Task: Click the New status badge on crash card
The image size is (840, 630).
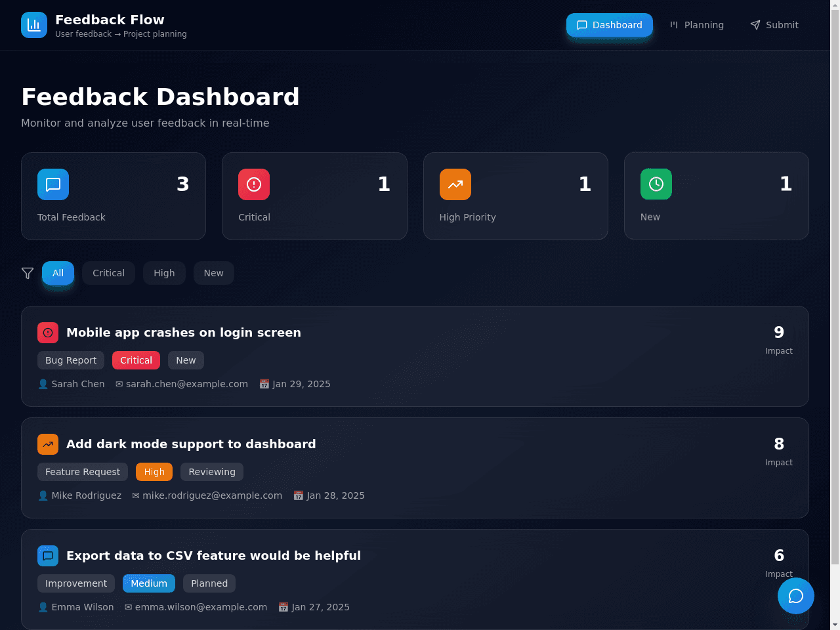Action: [186, 360]
